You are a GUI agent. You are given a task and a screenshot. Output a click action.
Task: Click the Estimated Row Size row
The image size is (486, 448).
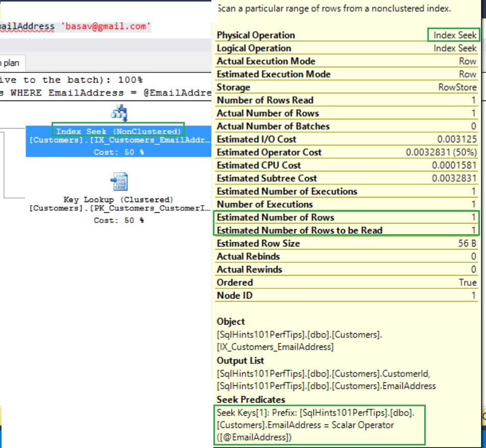[x=347, y=243]
